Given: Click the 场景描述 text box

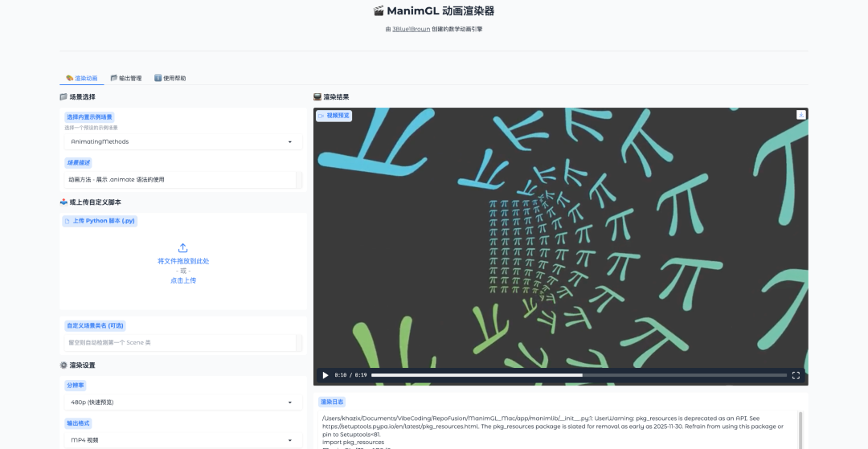Looking at the screenshot, I should pyautogui.click(x=180, y=179).
